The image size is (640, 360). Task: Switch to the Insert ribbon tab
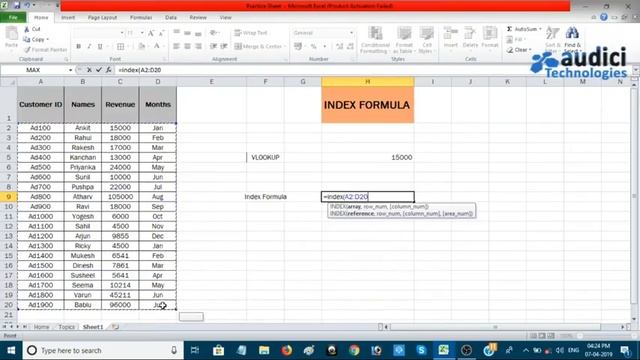point(68,18)
